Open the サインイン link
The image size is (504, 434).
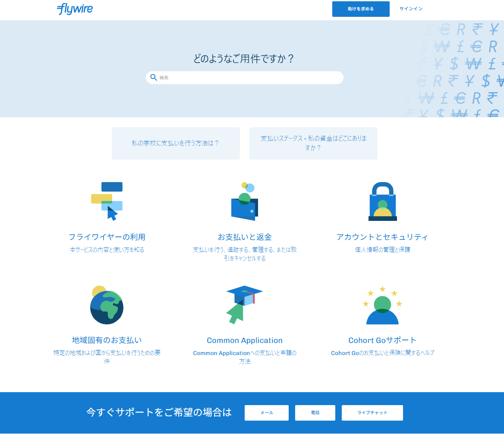coord(410,9)
